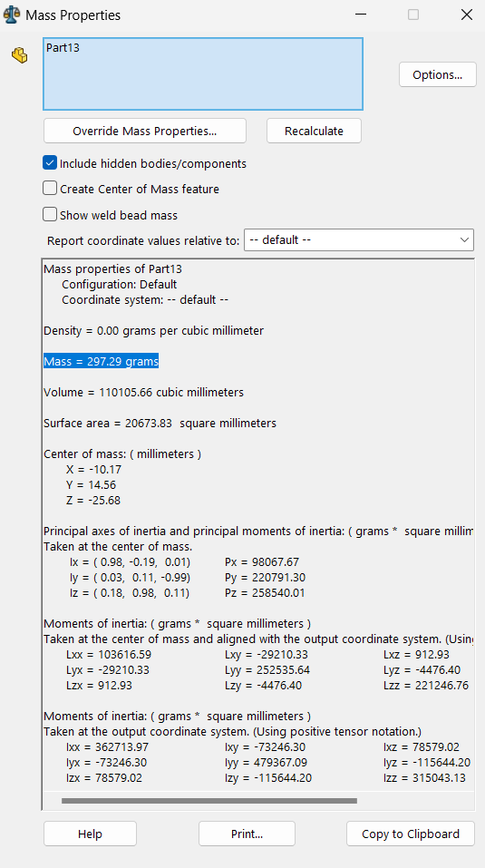This screenshot has height=868, width=485.
Task: Click the Px = 98067.67 value
Action: 262,561
